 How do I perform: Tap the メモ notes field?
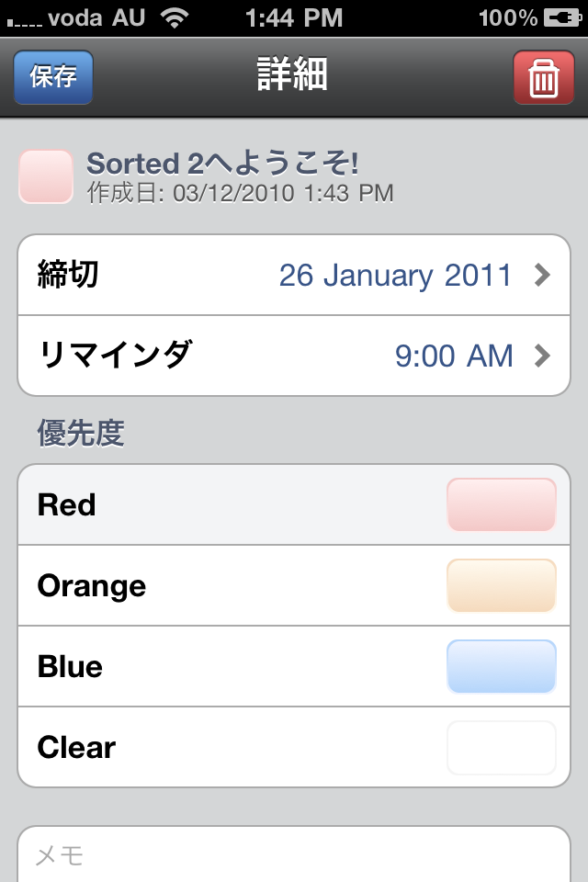tap(294, 854)
